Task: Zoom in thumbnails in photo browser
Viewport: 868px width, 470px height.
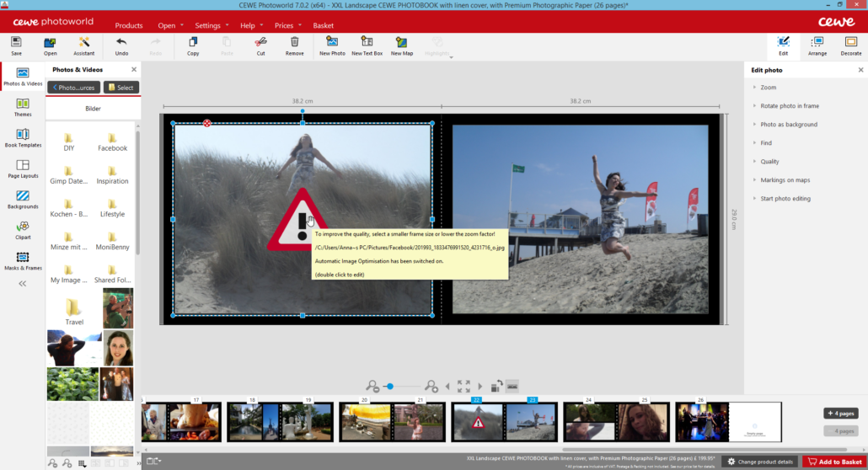Action: [67, 463]
